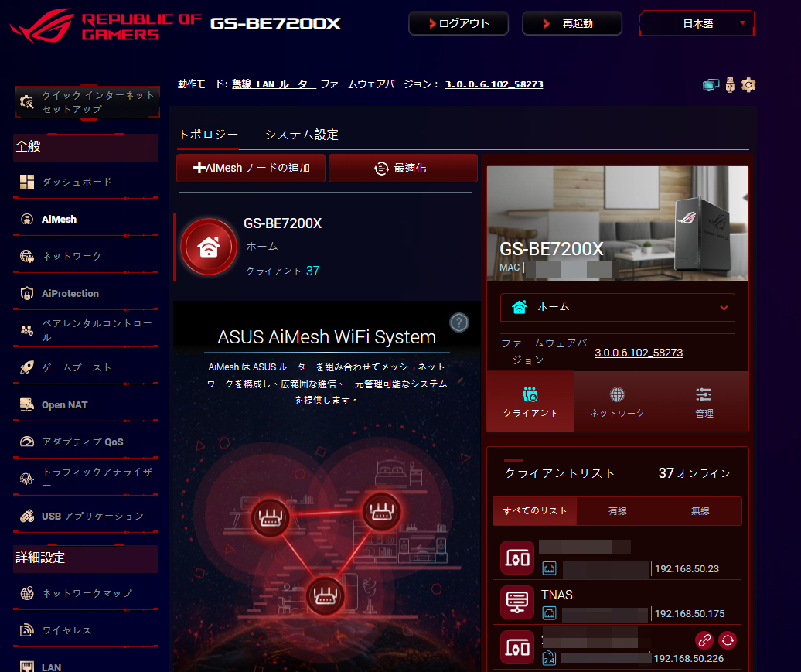The image size is (801, 672).
Task: Open the settings gear icon in header
Action: pos(748,85)
